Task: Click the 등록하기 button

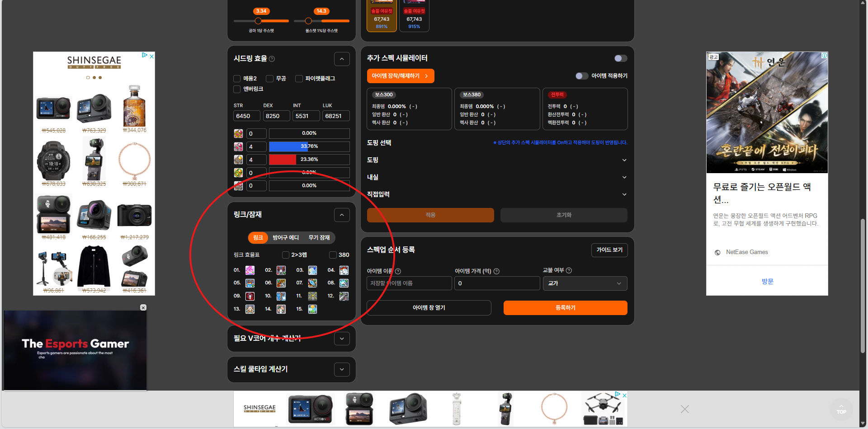Action: pyautogui.click(x=565, y=307)
